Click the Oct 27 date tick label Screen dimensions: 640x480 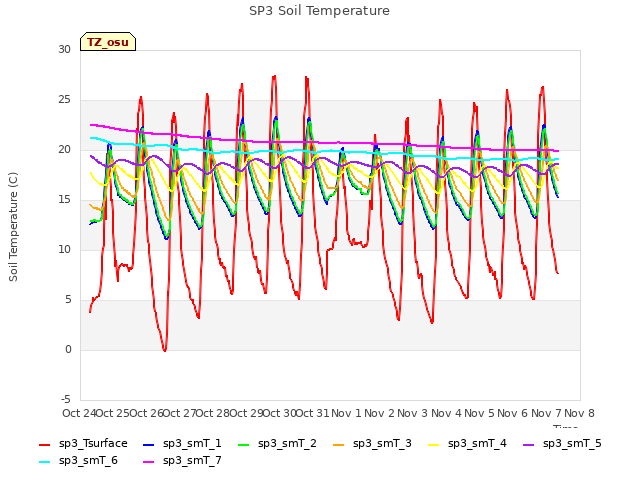coord(179,413)
